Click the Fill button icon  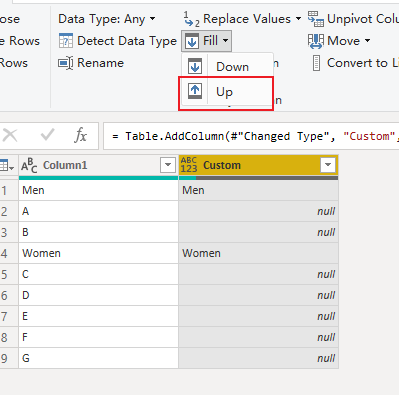[192, 41]
